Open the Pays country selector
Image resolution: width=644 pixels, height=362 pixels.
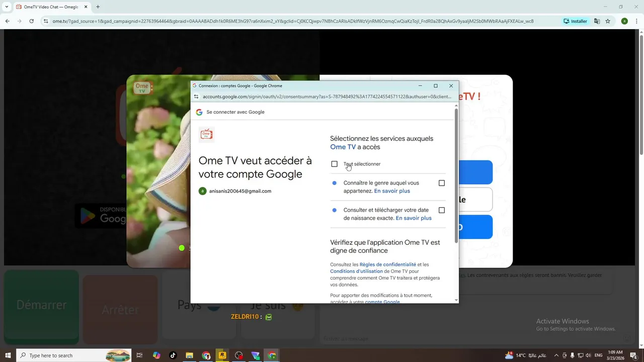click(200, 305)
